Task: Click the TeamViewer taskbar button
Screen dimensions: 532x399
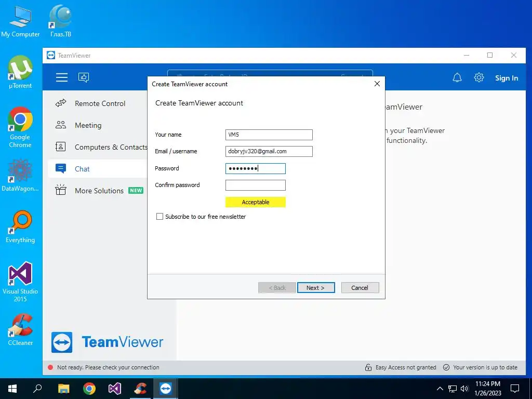Action: click(166, 389)
